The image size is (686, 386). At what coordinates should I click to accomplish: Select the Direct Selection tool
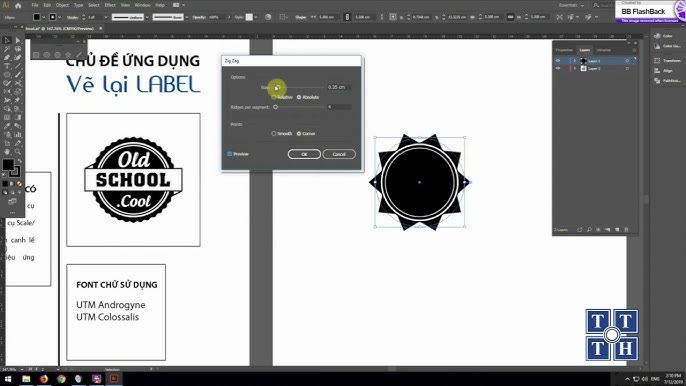point(18,40)
